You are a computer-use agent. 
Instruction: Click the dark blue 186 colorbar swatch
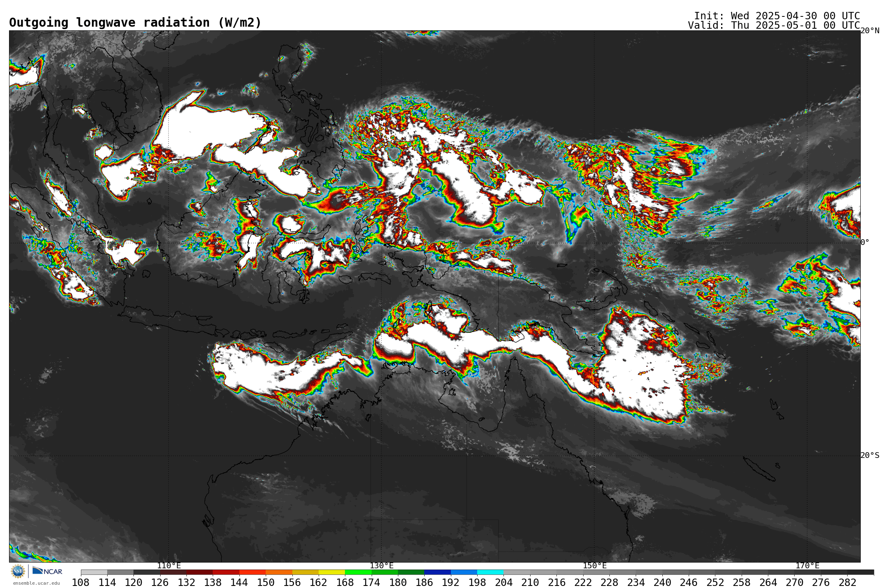[x=437, y=572]
